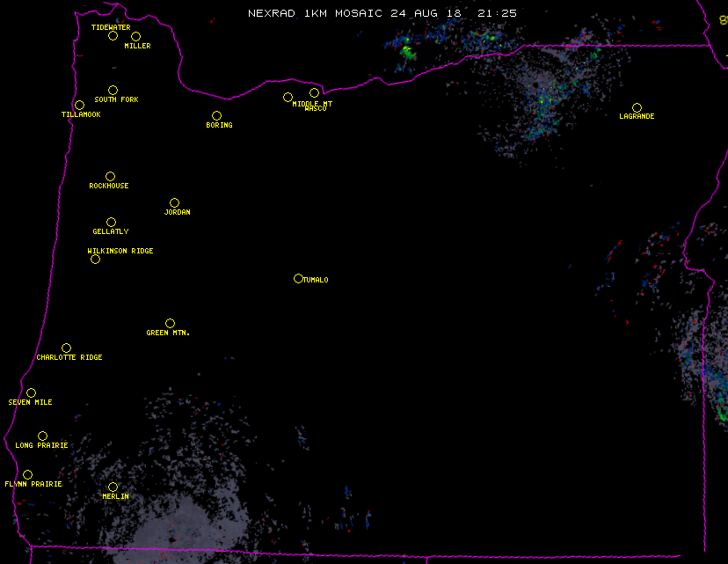Select the Middle Mt station circle
Screen dimensions: 728x564
coord(288,98)
